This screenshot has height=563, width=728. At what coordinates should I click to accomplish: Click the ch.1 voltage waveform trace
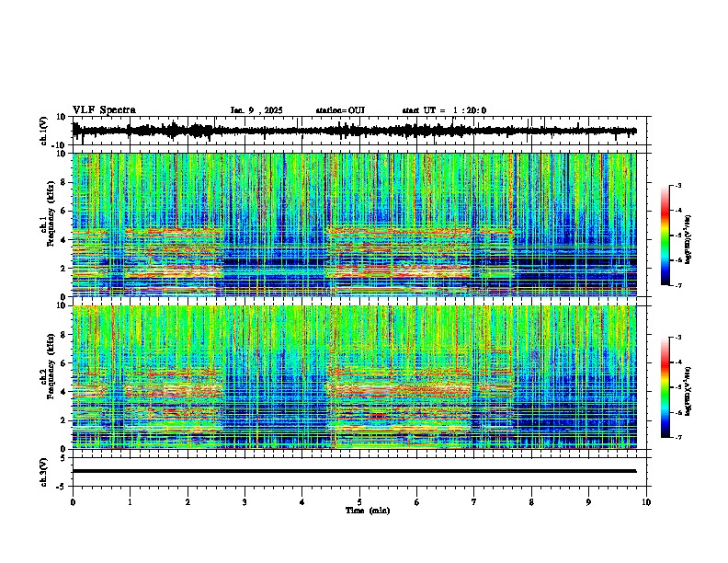(354, 131)
